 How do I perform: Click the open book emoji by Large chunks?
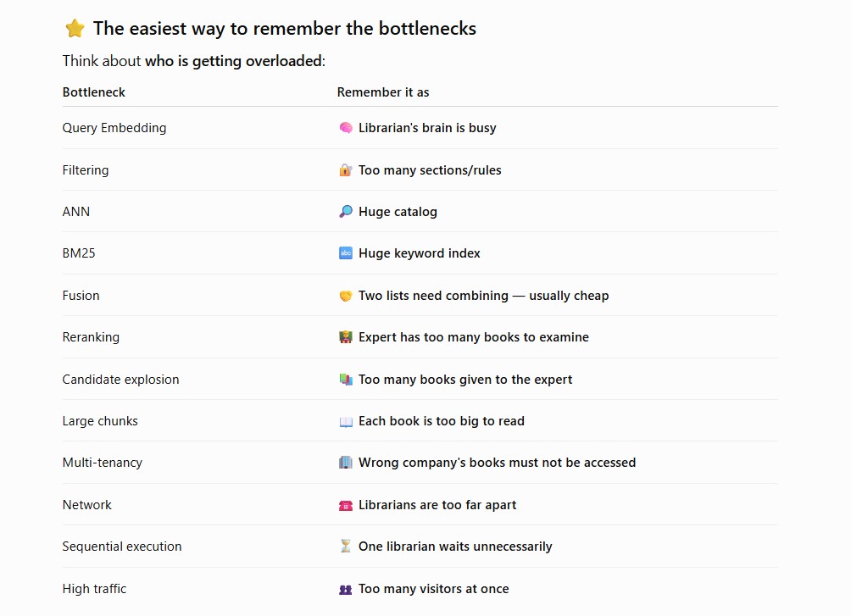pos(346,421)
